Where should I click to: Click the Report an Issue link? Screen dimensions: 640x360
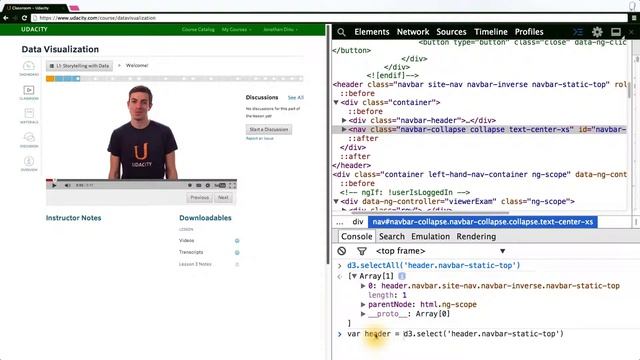click(260, 139)
